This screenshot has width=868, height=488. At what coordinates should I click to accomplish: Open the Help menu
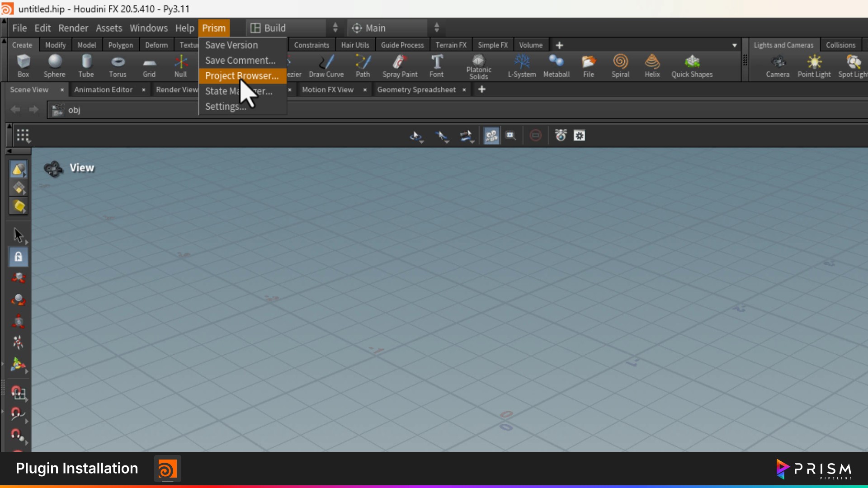tap(184, 28)
